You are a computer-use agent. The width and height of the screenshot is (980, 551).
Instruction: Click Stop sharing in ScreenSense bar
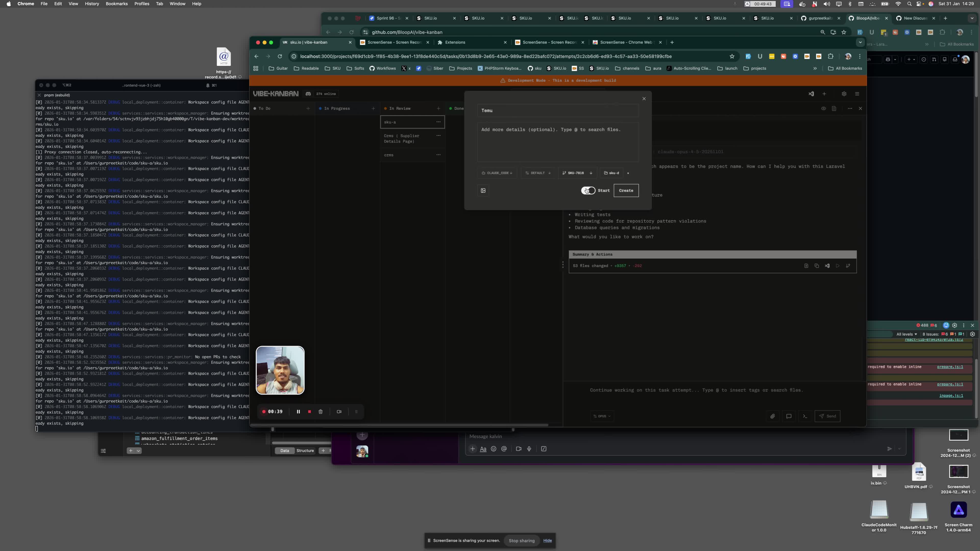[522, 540]
